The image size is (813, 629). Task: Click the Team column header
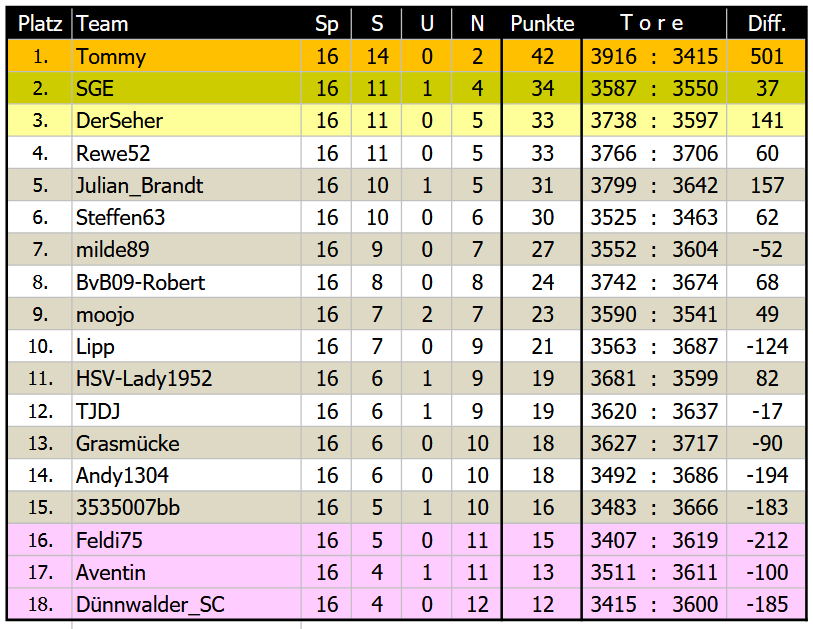click(102, 24)
